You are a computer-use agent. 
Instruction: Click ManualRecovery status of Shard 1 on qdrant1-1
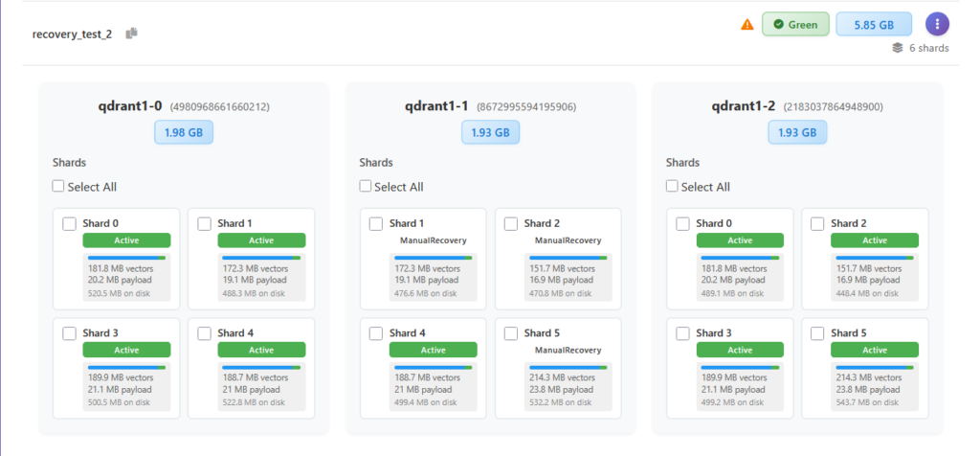(433, 240)
